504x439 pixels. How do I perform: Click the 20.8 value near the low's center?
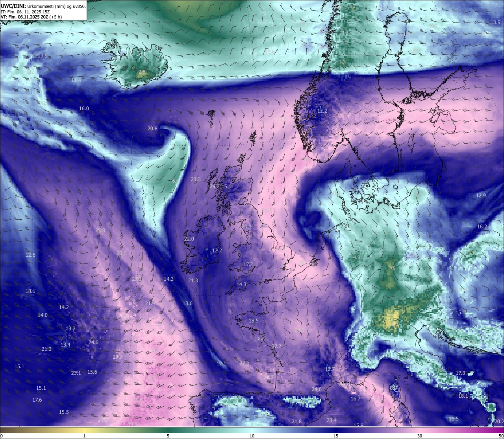click(x=152, y=129)
